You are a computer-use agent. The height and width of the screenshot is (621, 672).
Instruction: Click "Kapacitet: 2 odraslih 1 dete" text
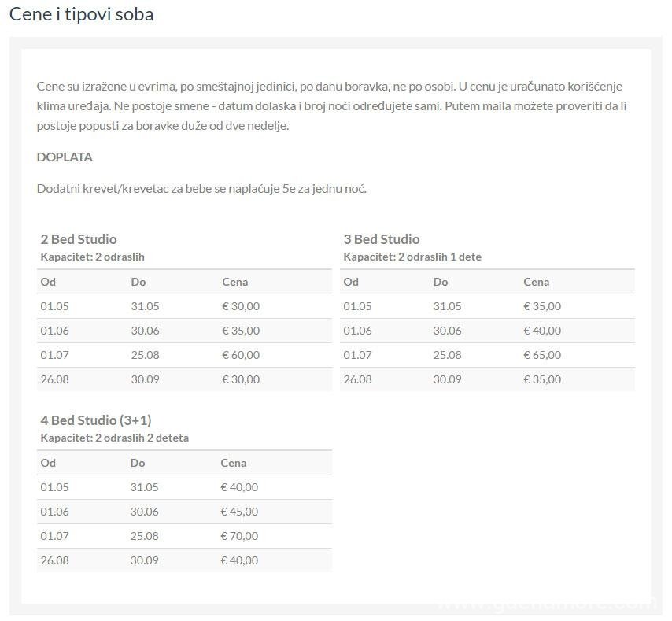click(x=412, y=257)
